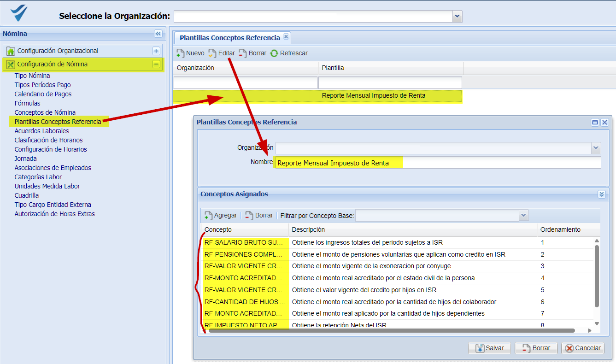Click Refrescar to reload the list
Viewport: 616px width, 364px height.
(x=274, y=53)
